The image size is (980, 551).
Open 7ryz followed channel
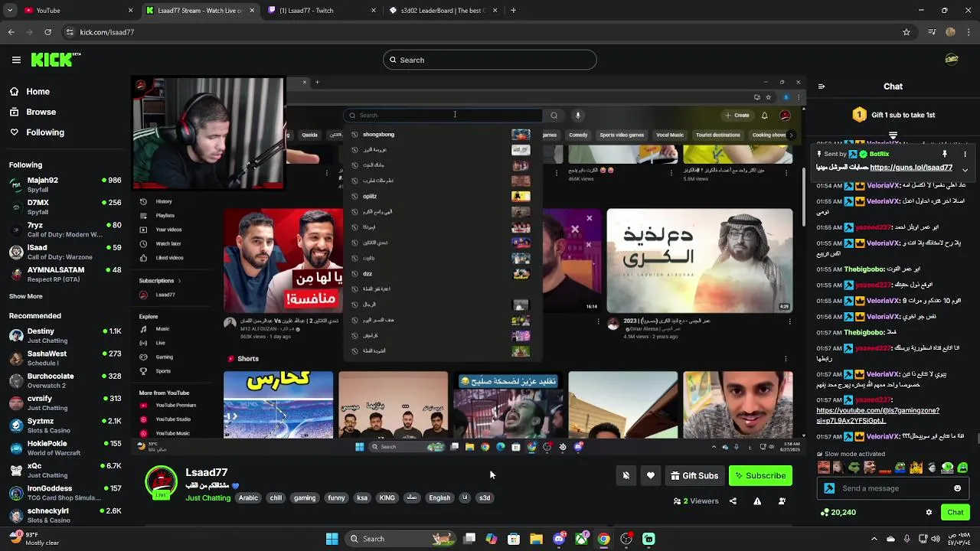point(64,230)
